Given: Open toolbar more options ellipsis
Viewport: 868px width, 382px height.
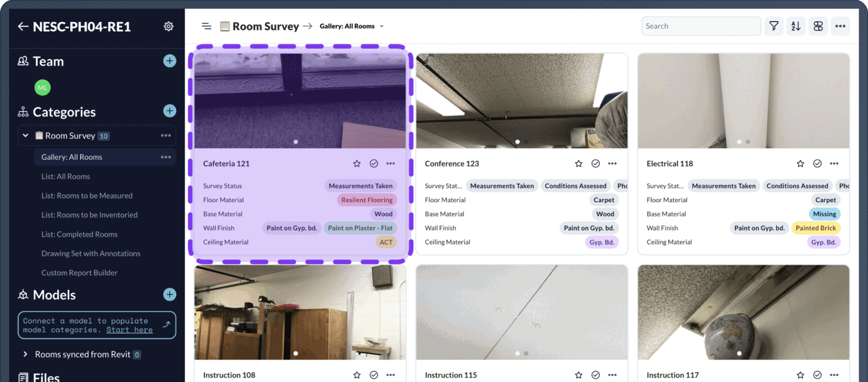Looking at the screenshot, I should (x=840, y=26).
